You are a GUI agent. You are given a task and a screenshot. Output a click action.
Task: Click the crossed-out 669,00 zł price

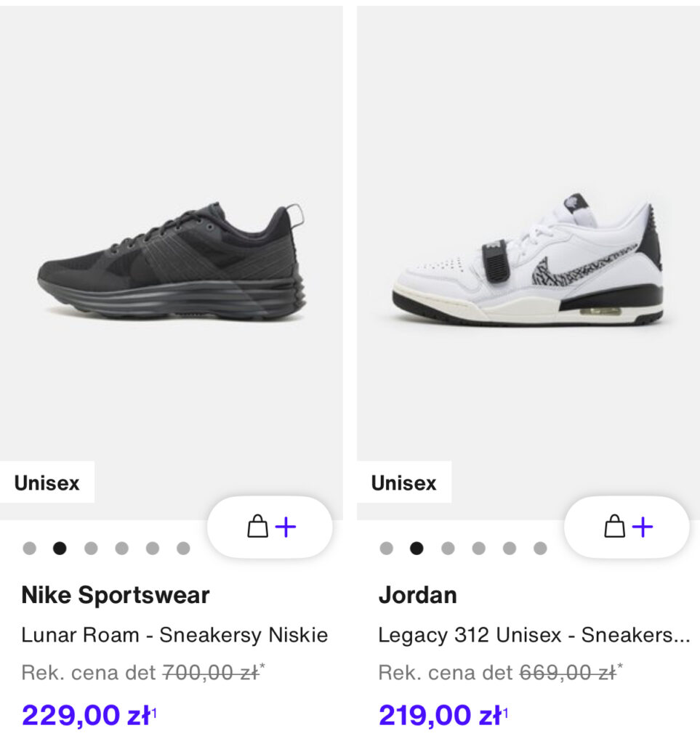[568, 673]
